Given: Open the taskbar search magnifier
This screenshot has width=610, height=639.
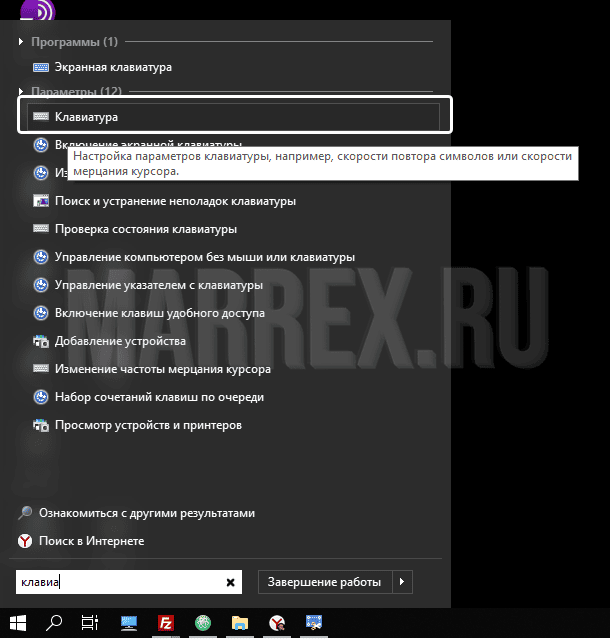Looking at the screenshot, I should click(53, 623).
